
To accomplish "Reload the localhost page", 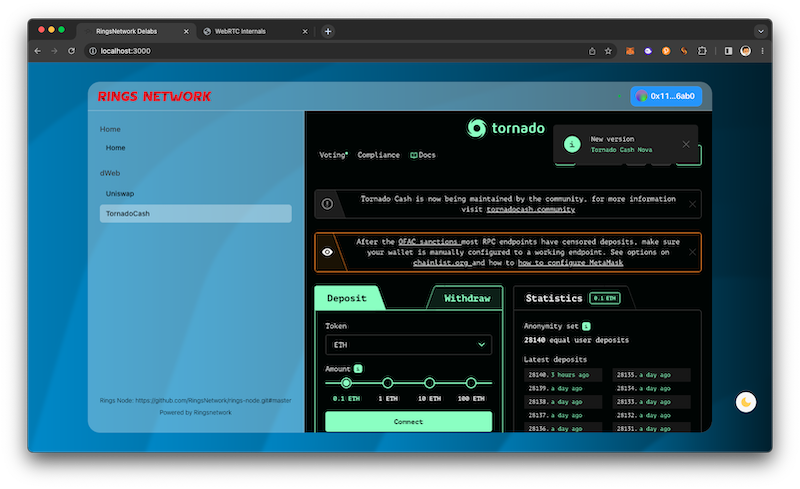I will [71, 51].
